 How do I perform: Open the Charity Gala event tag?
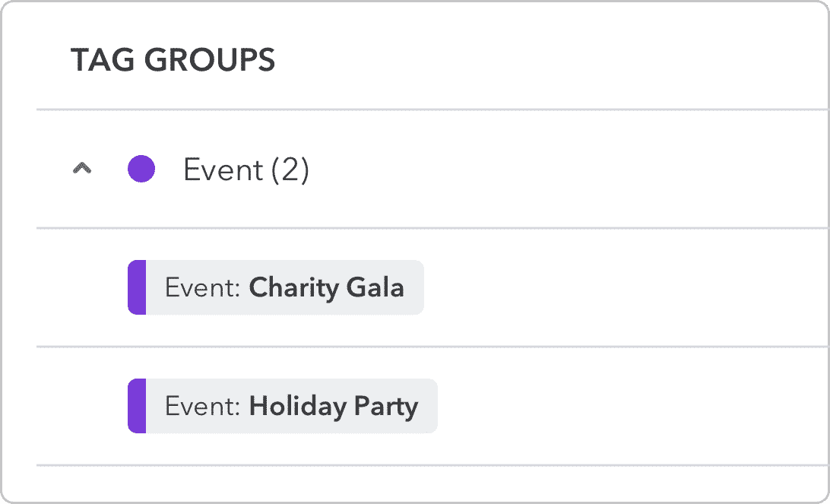(276, 287)
